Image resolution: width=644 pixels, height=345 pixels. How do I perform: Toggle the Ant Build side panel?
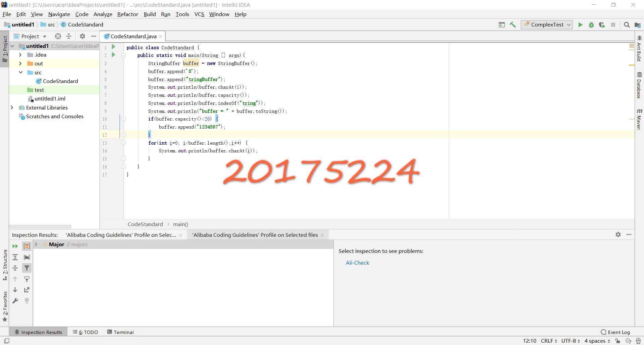point(639,48)
